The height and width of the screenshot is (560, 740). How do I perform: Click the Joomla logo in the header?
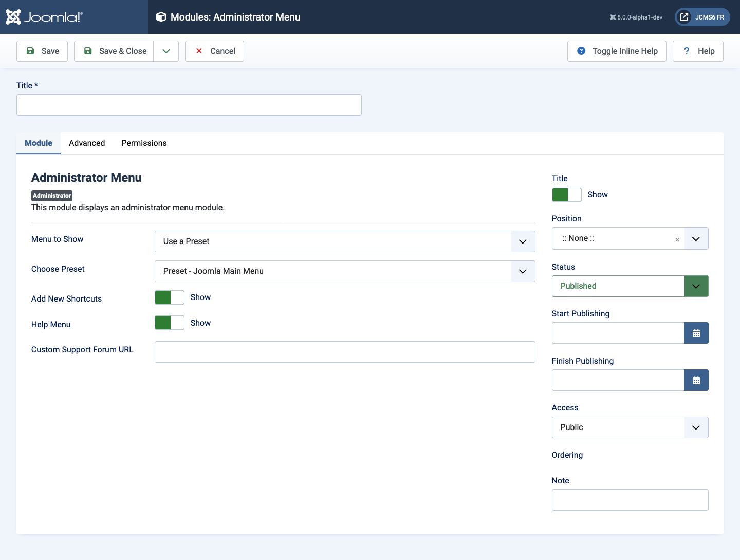click(44, 17)
